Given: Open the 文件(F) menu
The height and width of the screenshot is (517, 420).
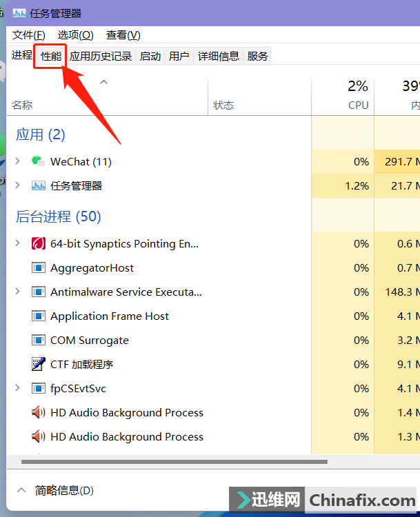Looking at the screenshot, I should coord(28,35).
